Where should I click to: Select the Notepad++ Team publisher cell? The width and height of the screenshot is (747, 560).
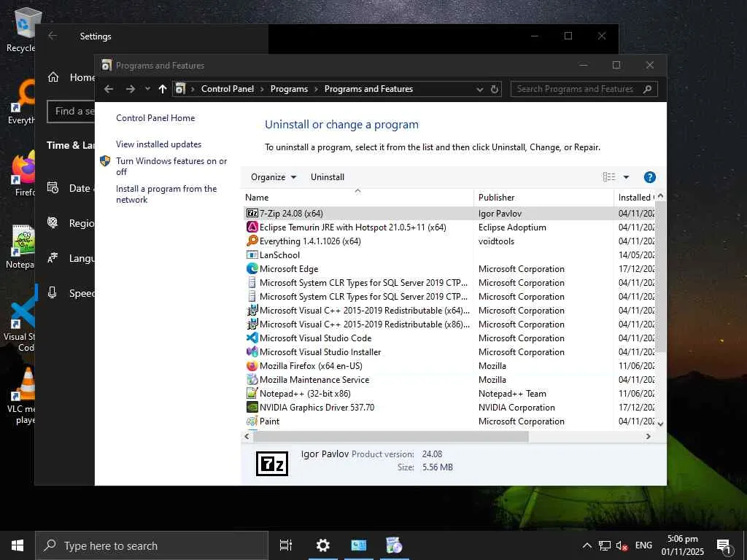click(512, 393)
